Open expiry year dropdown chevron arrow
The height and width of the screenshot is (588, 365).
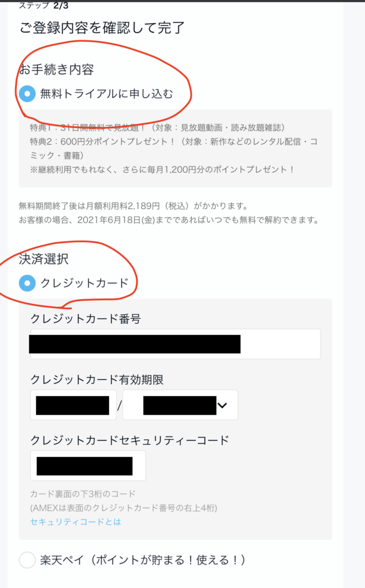(222, 405)
